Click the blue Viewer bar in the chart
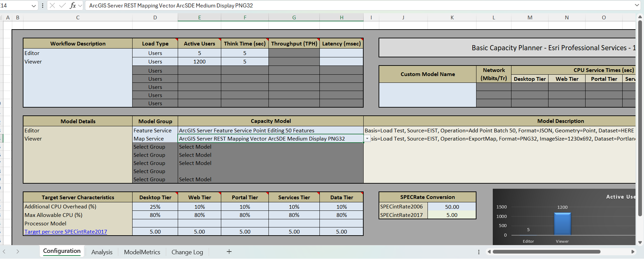This screenshot has height=259, width=644. [x=562, y=224]
